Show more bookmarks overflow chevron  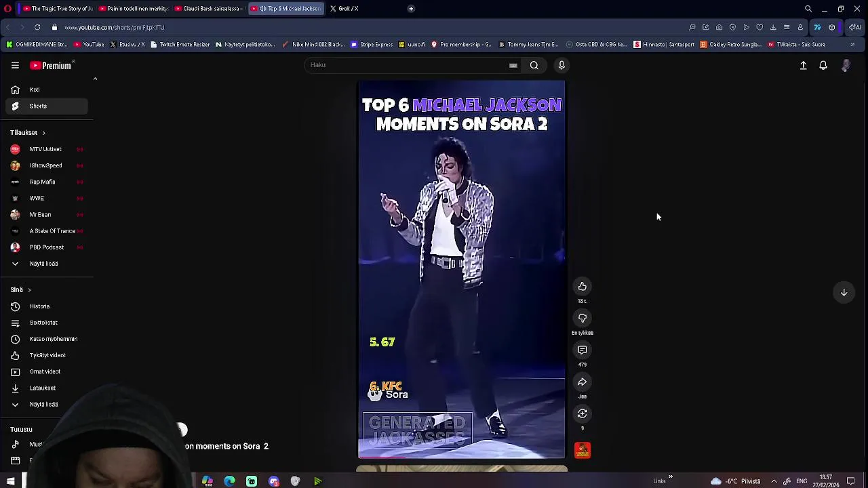point(852,45)
